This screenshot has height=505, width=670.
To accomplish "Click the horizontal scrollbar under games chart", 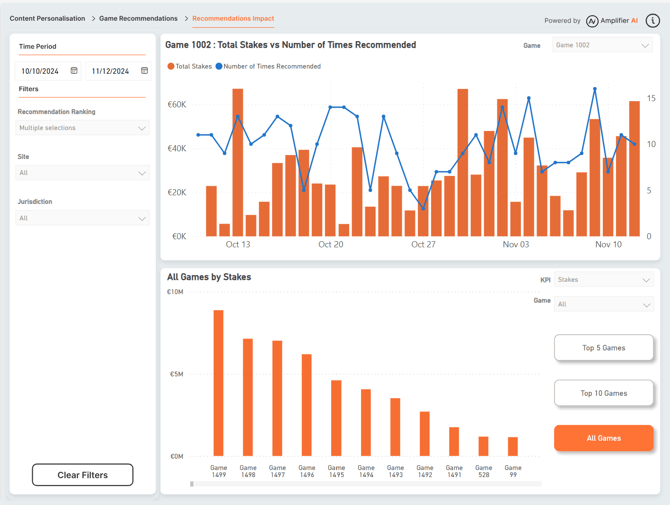I will 193,484.
